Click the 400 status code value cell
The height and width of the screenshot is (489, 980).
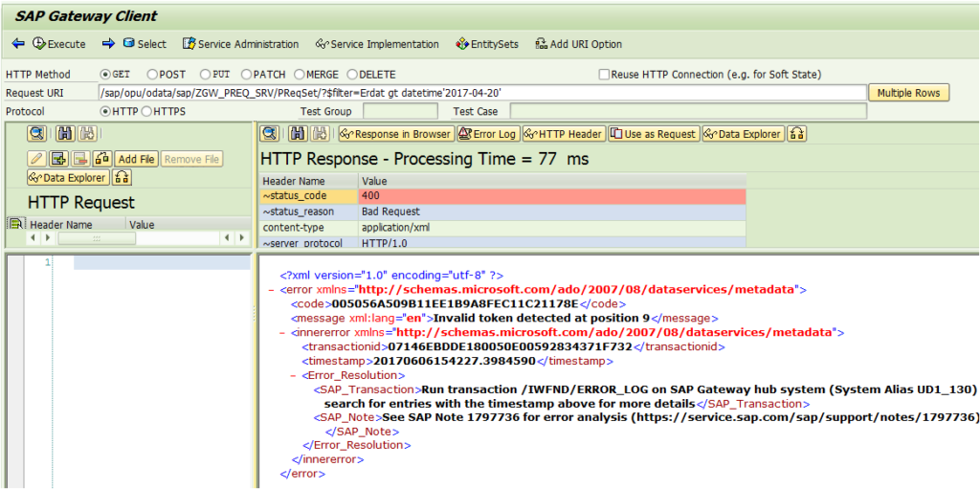point(552,196)
